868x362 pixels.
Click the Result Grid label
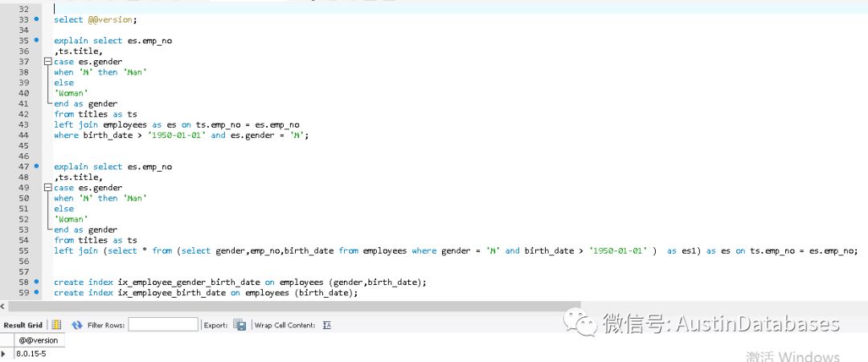point(23,325)
